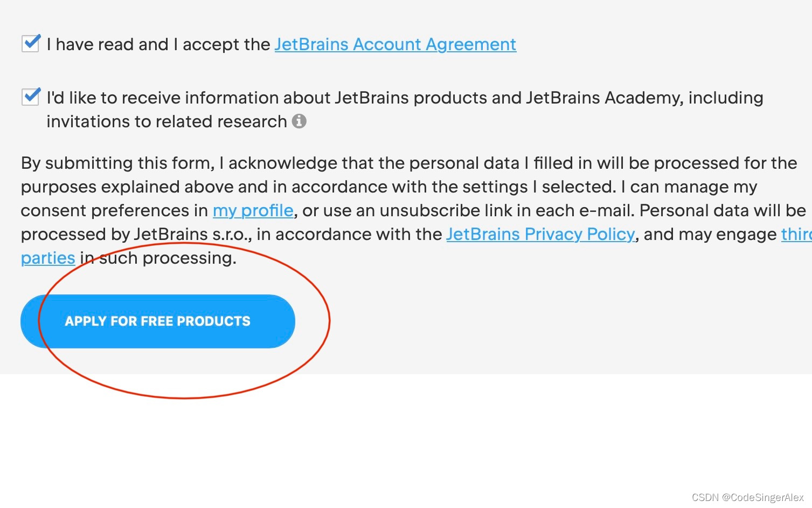812x508 pixels.
Task: Click 'consent preferences in' sentence text
Action: (x=114, y=210)
